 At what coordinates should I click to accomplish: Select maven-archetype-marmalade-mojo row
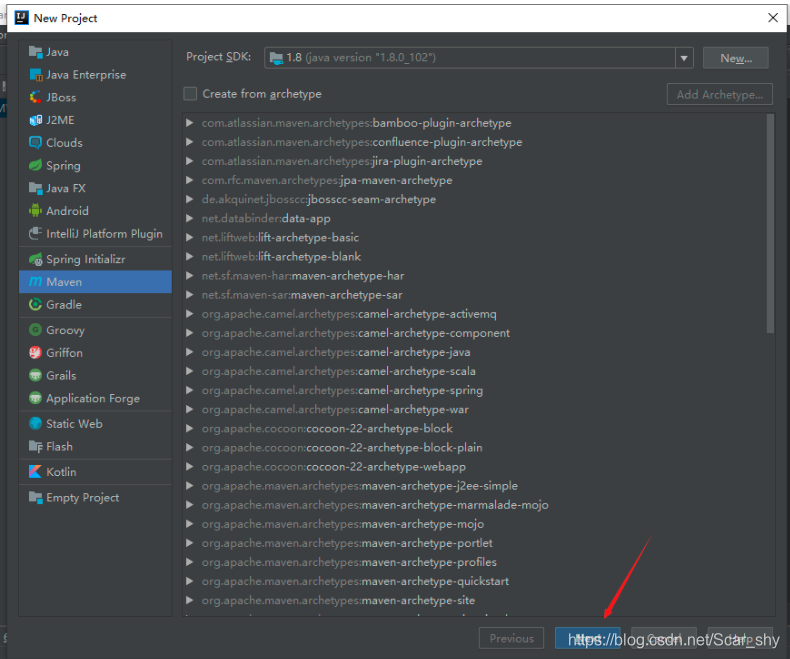478,505
